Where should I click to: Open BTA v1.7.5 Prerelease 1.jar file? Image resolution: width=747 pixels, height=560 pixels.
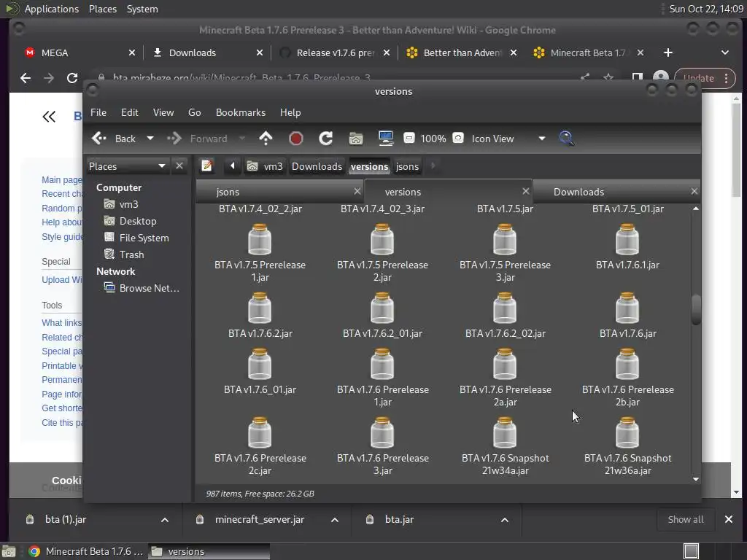(260, 253)
